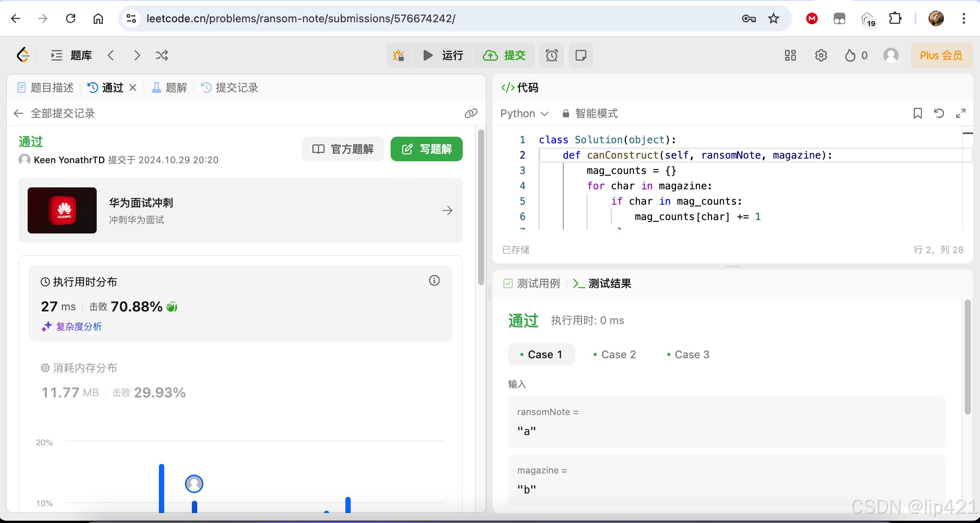The height and width of the screenshot is (523, 980).
Task: Click the alarm clock timer icon
Action: point(552,55)
